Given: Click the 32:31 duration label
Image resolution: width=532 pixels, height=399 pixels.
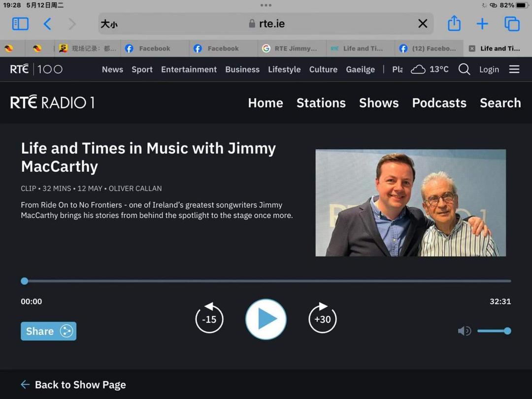Looking at the screenshot, I should (x=500, y=301).
